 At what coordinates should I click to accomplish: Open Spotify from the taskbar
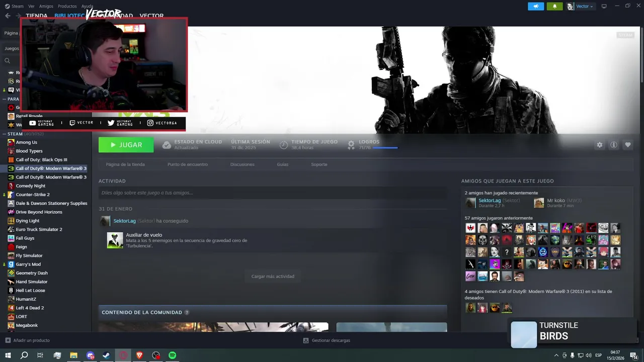[x=172, y=355]
